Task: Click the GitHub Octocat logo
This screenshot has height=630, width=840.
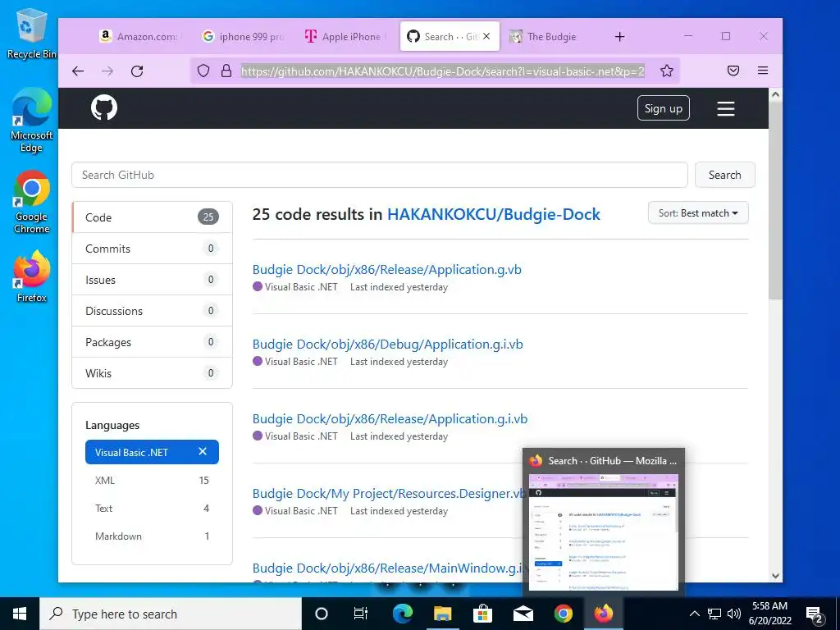Action: click(104, 107)
